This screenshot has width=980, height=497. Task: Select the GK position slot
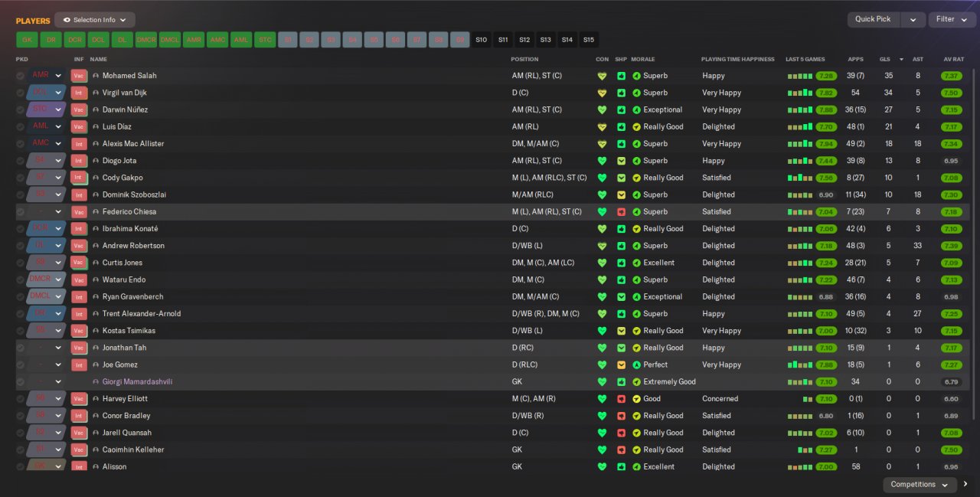(27, 40)
